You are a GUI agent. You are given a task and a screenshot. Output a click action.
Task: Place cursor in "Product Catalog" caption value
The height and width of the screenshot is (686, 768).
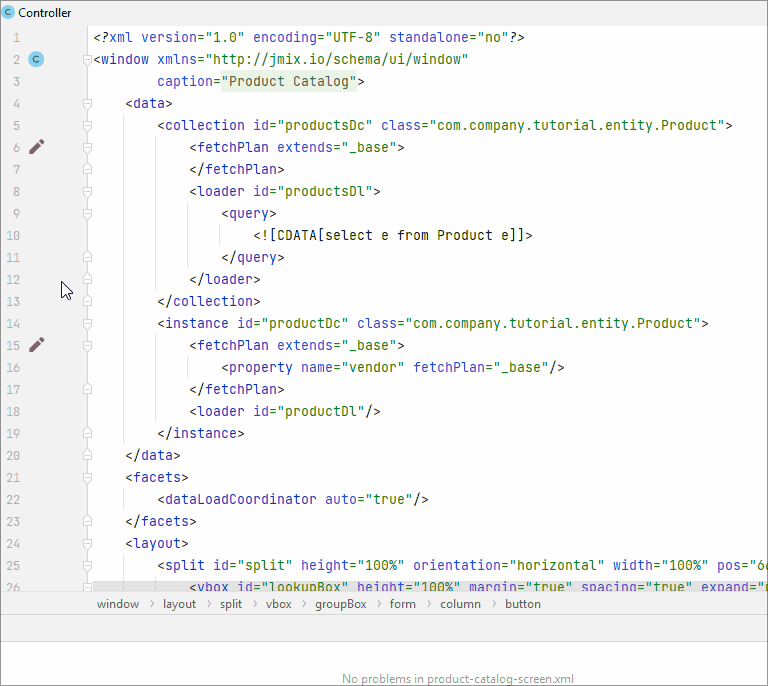pyautogui.click(x=290, y=82)
